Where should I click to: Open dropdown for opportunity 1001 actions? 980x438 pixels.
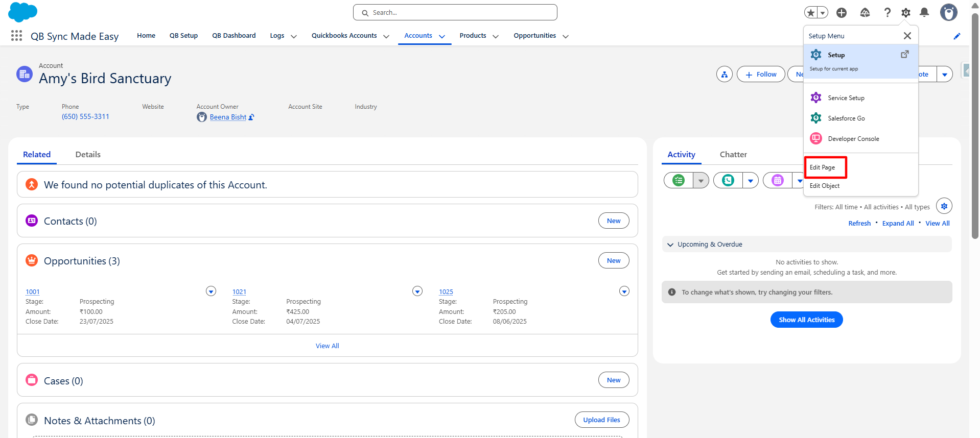[211, 291]
